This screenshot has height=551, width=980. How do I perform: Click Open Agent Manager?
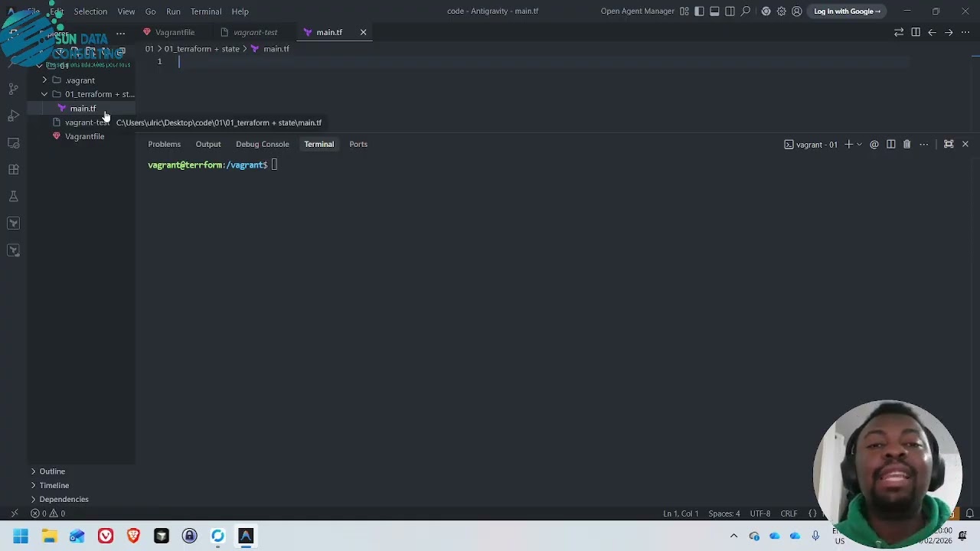(637, 11)
